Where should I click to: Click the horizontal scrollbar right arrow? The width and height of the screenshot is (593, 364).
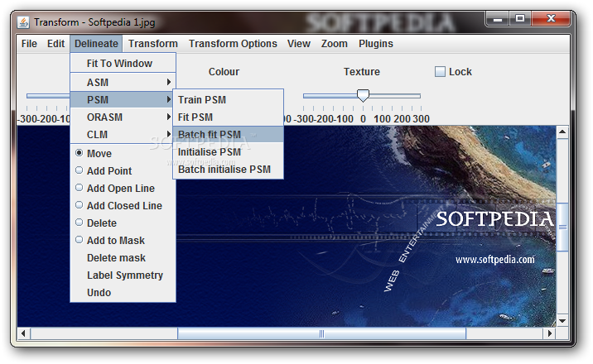(x=549, y=333)
